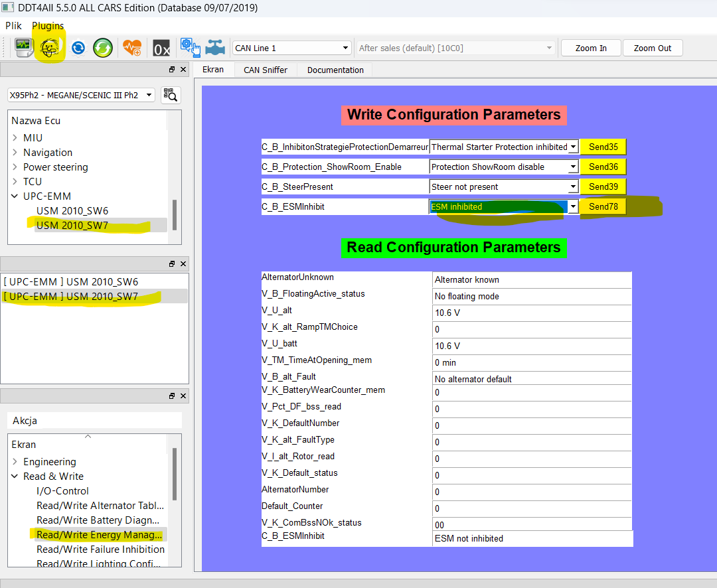Image resolution: width=717 pixels, height=588 pixels.
Task: Toggle expert mode face icon
Action: pyautogui.click(x=50, y=48)
